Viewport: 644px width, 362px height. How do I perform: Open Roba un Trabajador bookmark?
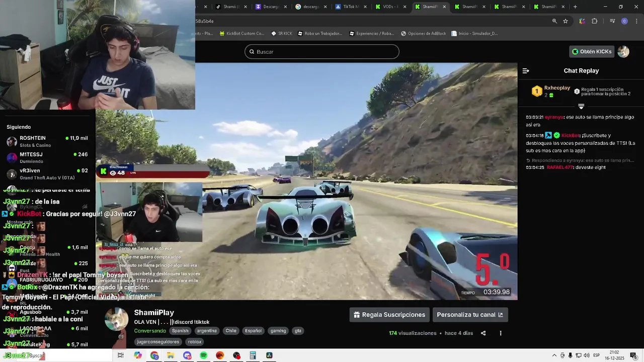pyautogui.click(x=320, y=34)
